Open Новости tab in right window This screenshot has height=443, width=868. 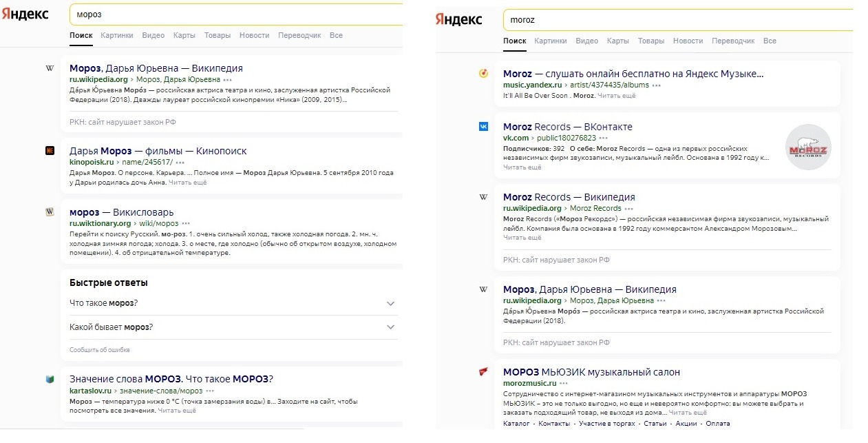[x=688, y=41]
